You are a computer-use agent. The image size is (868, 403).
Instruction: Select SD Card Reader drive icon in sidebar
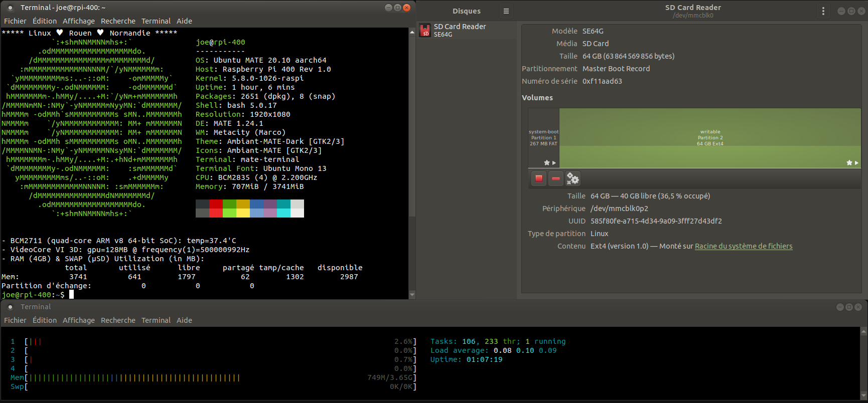coord(425,31)
